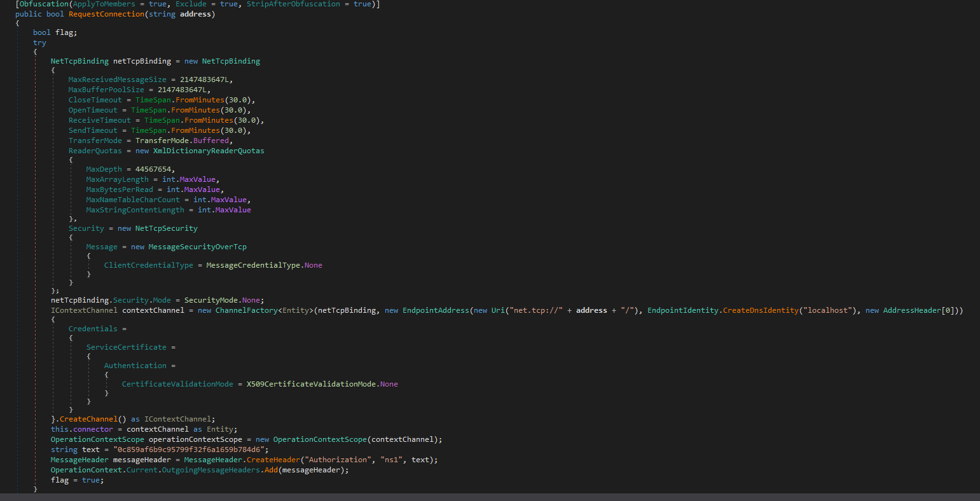Open the XmlDictionaryReaderQuotas type reference
980x501 pixels.
[x=209, y=151]
